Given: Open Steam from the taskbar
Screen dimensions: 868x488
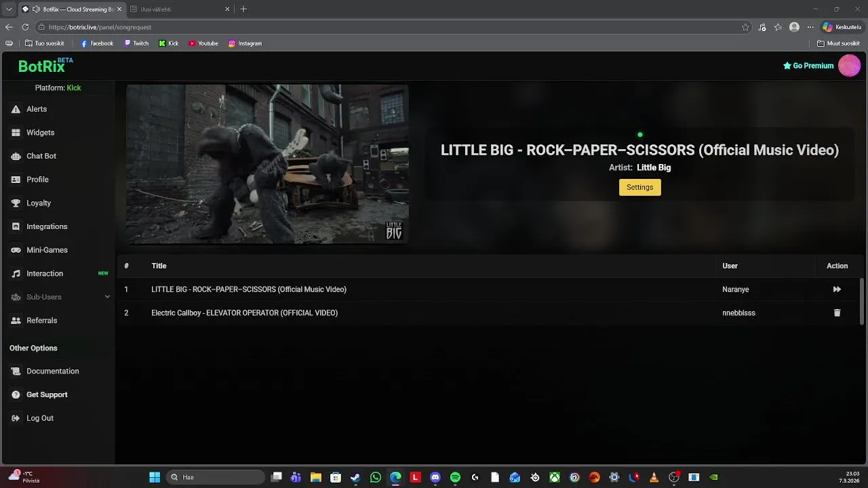Looking at the screenshot, I should point(355,477).
